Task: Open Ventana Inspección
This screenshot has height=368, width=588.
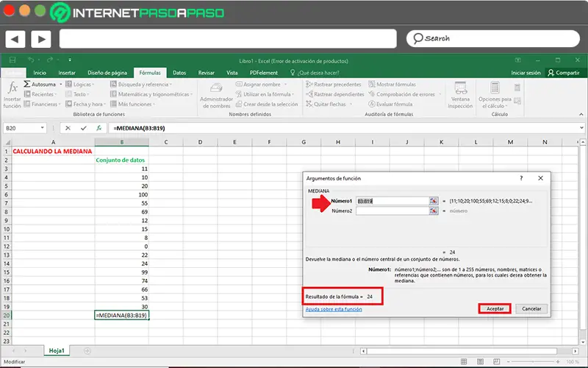Action: 460,95
